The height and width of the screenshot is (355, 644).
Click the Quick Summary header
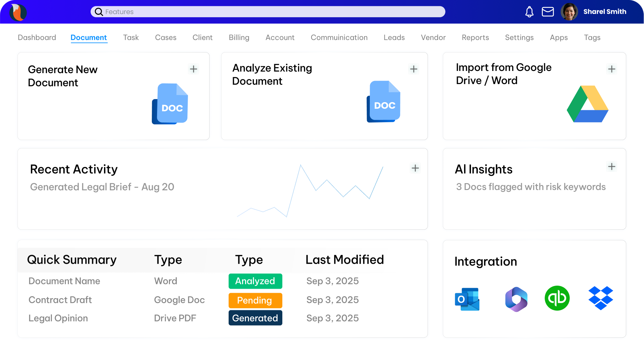coord(72,260)
